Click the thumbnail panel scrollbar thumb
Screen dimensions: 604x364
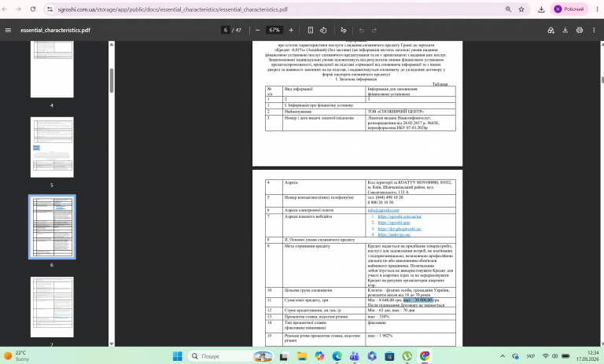pos(112,80)
